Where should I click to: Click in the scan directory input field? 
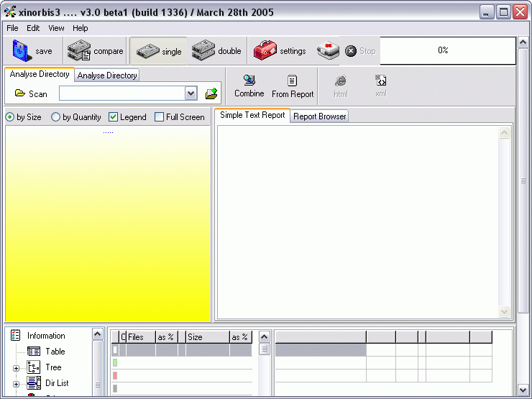pyautogui.click(x=122, y=93)
